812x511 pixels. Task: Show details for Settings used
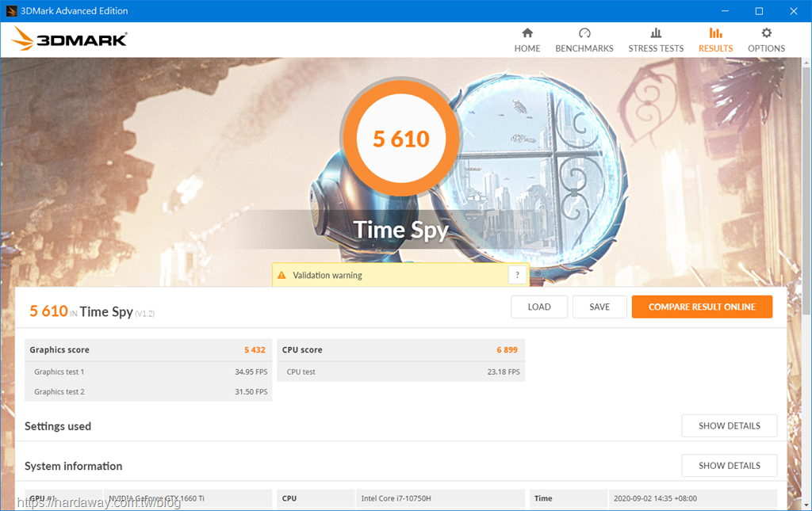730,425
